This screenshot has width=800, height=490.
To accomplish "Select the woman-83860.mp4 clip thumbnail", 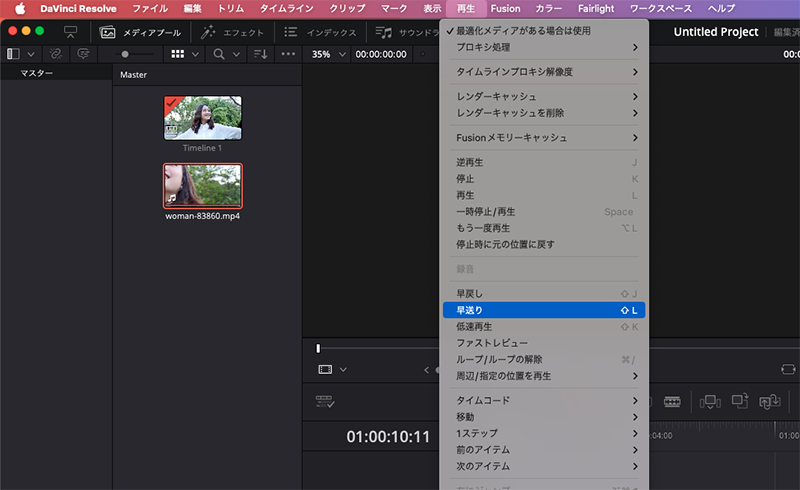I will 203,186.
